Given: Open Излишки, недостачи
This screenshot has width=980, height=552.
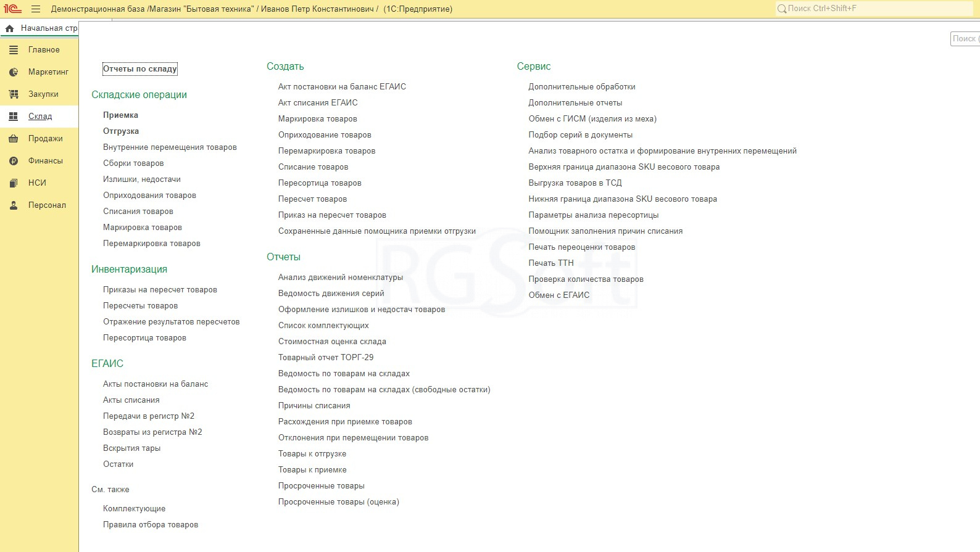Looking at the screenshot, I should (142, 179).
